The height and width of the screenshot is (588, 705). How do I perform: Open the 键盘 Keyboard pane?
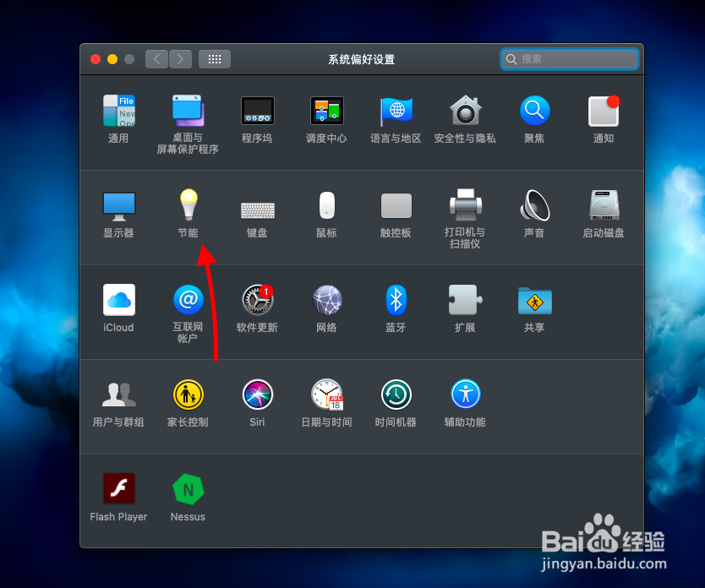(258, 210)
